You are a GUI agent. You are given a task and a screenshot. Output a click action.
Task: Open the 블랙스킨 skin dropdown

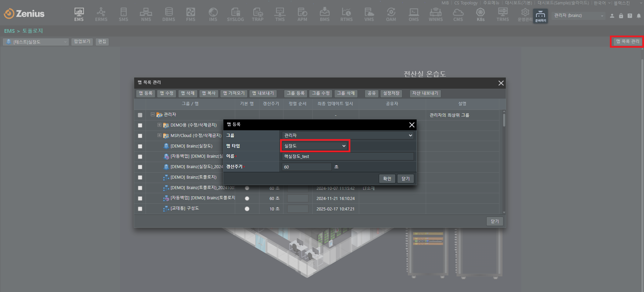coord(628,3)
